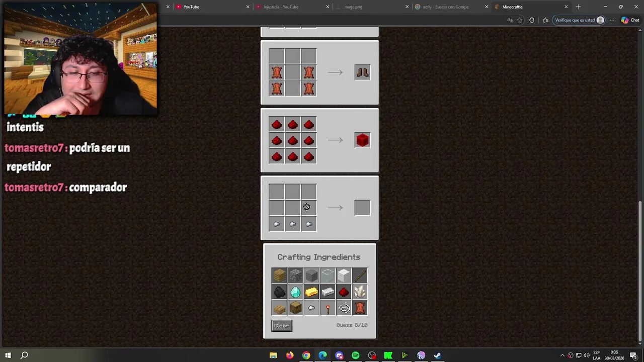Pick the diamond ingredient
644x362 pixels.
coord(295,292)
